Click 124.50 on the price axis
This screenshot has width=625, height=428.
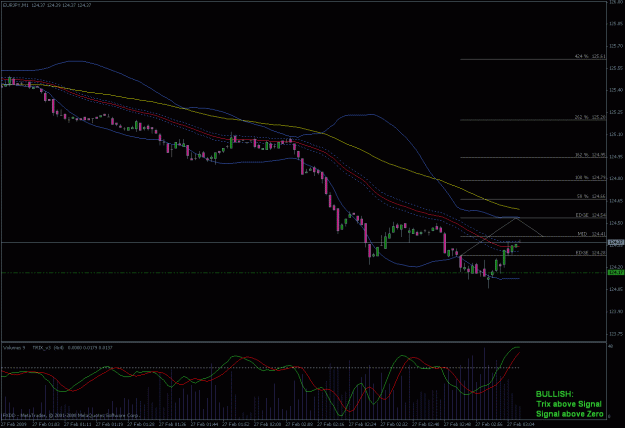click(x=616, y=223)
